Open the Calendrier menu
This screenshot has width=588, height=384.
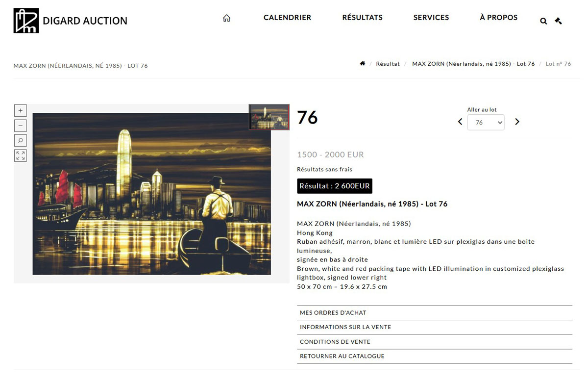[287, 18]
